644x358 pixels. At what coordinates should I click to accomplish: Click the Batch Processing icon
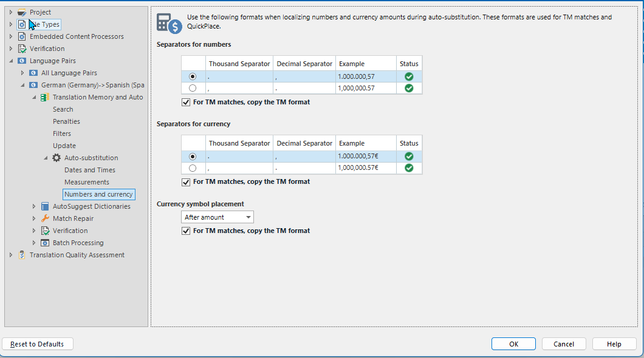coord(45,243)
